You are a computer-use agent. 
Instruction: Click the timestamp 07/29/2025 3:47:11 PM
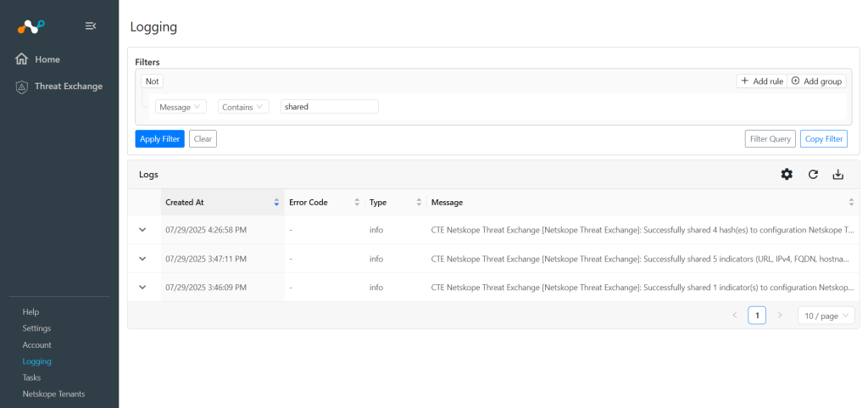(x=206, y=259)
